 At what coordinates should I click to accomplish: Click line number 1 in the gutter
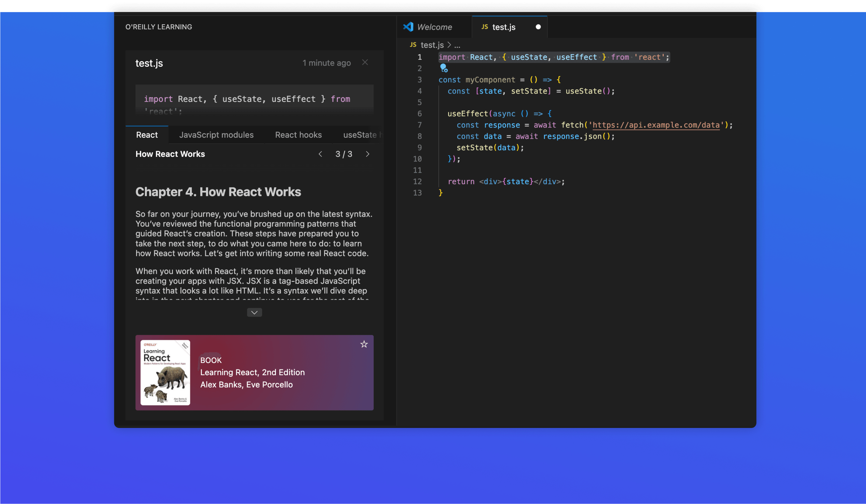[x=419, y=57]
